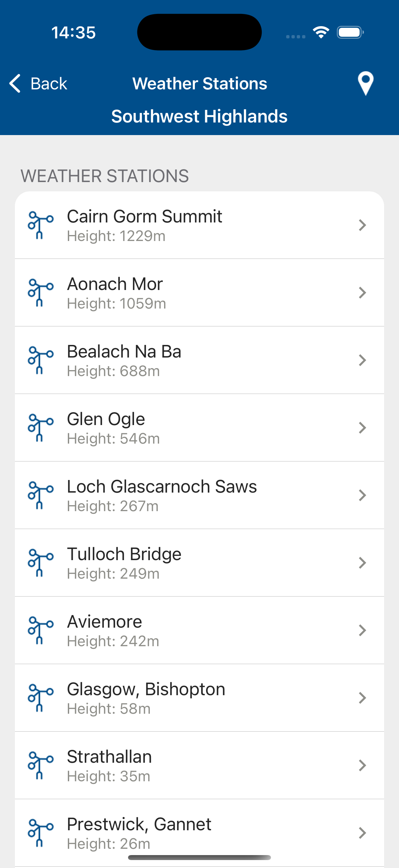Expand the Loch Glascarnoch Saws chevron
This screenshot has width=399, height=868.
coord(362,495)
